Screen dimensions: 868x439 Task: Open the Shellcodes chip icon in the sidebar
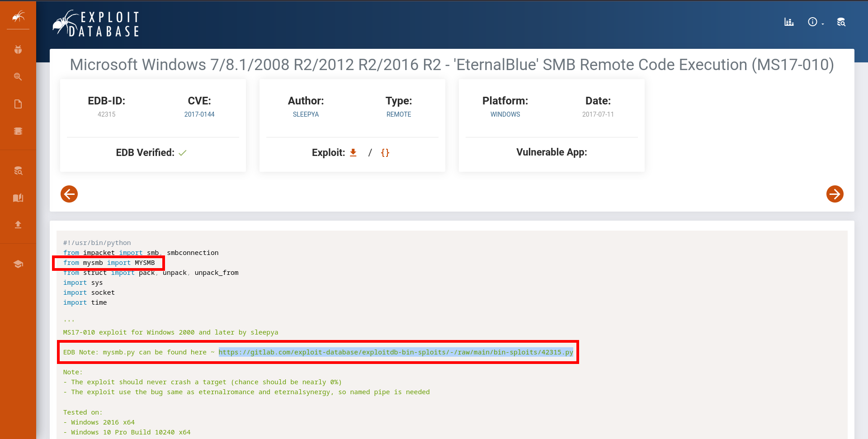18,131
